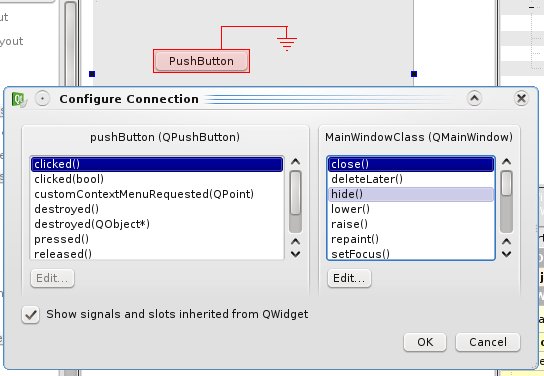This screenshot has width=544, height=376.
Task: Select the clicked() signal
Action: pyautogui.click(x=157, y=164)
